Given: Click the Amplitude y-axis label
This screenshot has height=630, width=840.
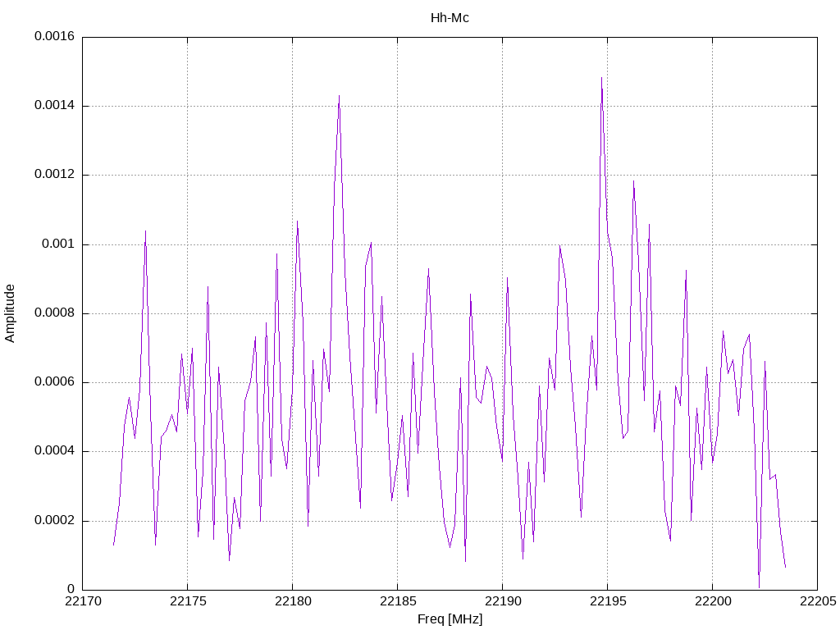Looking at the screenshot, I should click(x=10, y=313).
